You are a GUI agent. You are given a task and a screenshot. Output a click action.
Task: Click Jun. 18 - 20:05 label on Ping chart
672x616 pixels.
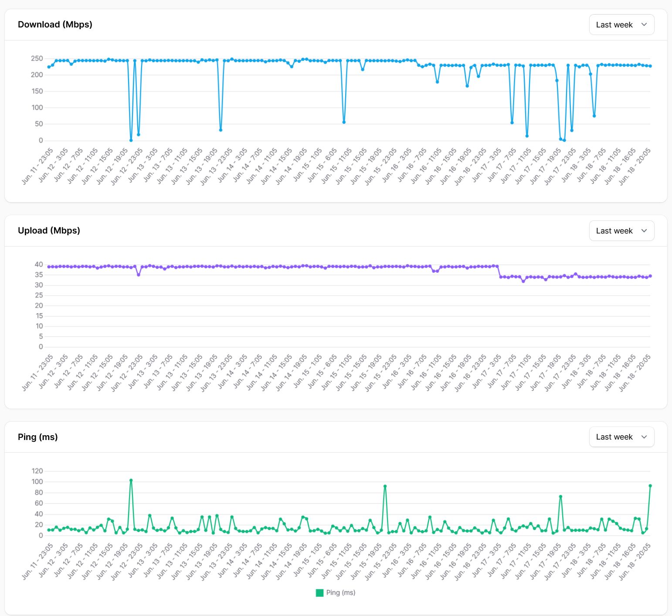[635, 562]
